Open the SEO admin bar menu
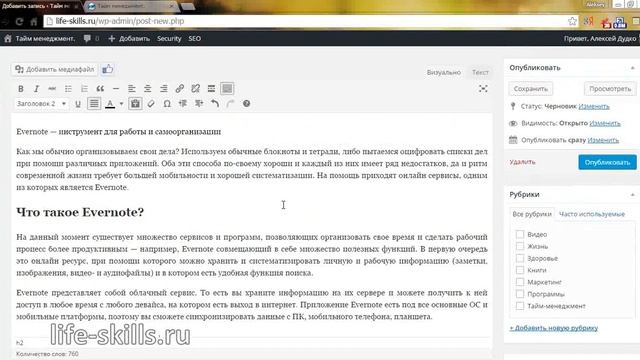 pyautogui.click(x=195, y=38)
